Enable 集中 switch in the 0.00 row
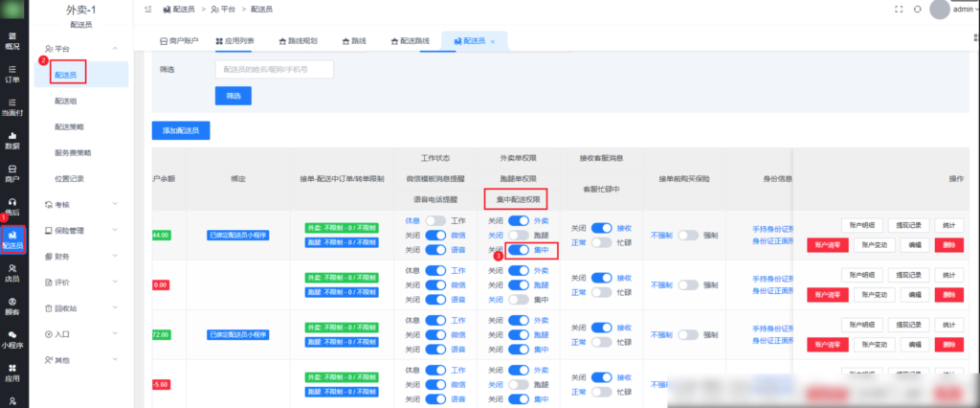Screen dimensions: 980x408 point(519,300)
